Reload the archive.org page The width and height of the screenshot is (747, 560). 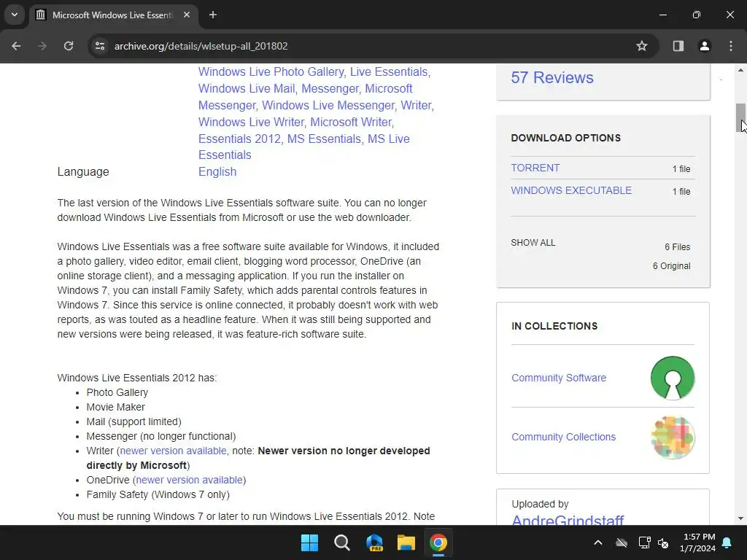[69, 46]
